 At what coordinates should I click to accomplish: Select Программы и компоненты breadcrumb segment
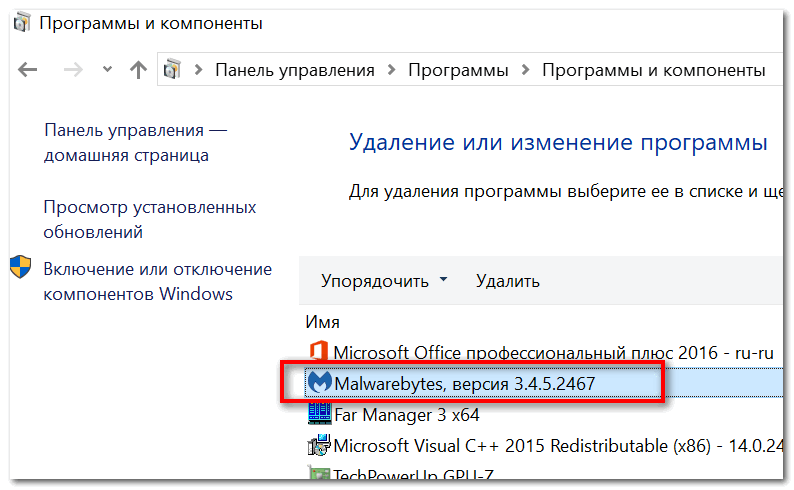(x=653, y=70)
